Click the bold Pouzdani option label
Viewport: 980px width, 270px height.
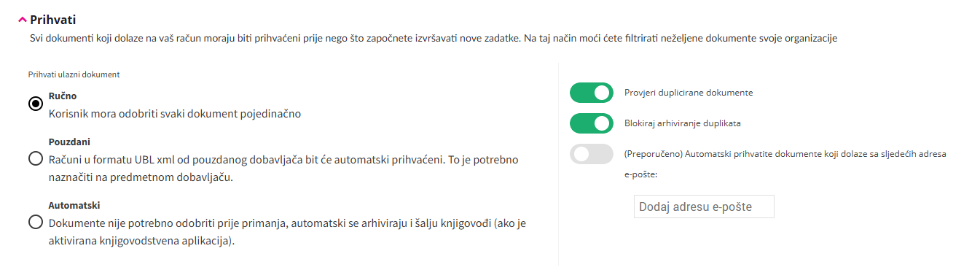pos(69,142)
